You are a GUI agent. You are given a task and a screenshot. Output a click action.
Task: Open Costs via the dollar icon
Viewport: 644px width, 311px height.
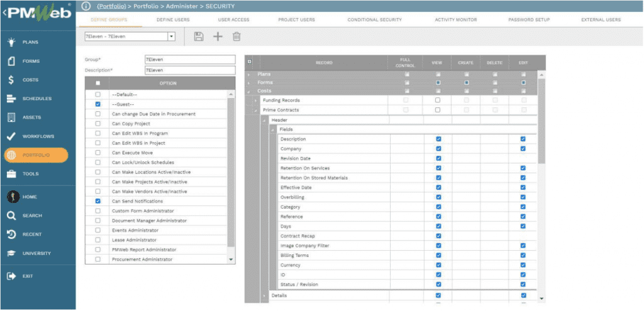[11, 80]
